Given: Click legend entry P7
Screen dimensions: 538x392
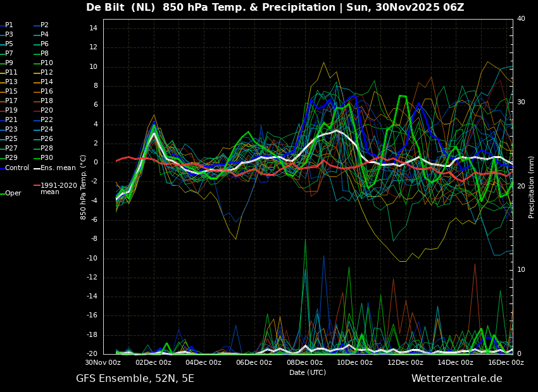Looking at the screenshot, I should (7, 54).
